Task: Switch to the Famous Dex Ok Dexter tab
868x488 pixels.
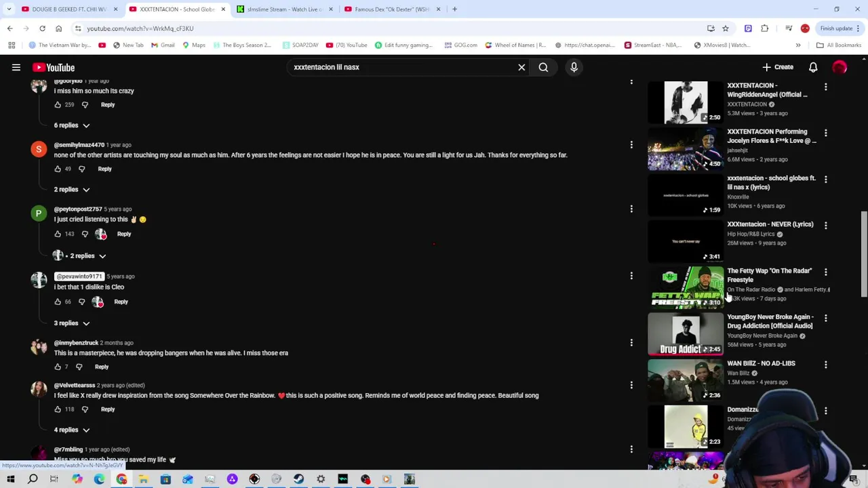Action: [391, 9]
